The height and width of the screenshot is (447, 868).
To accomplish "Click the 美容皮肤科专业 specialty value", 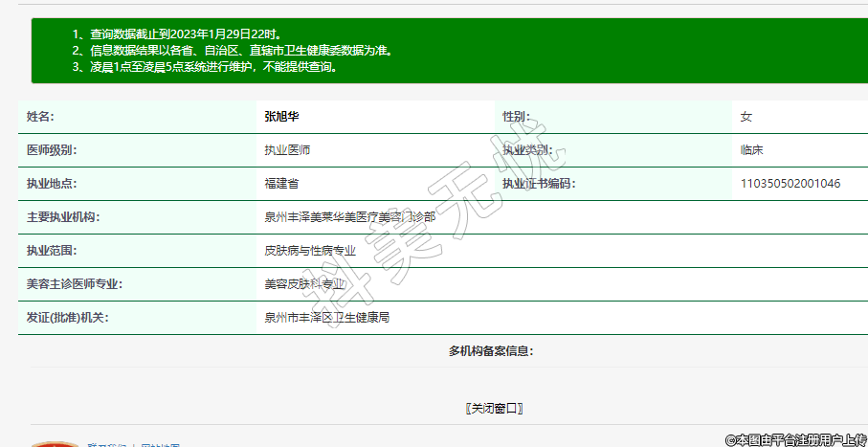I will (304, 284).
